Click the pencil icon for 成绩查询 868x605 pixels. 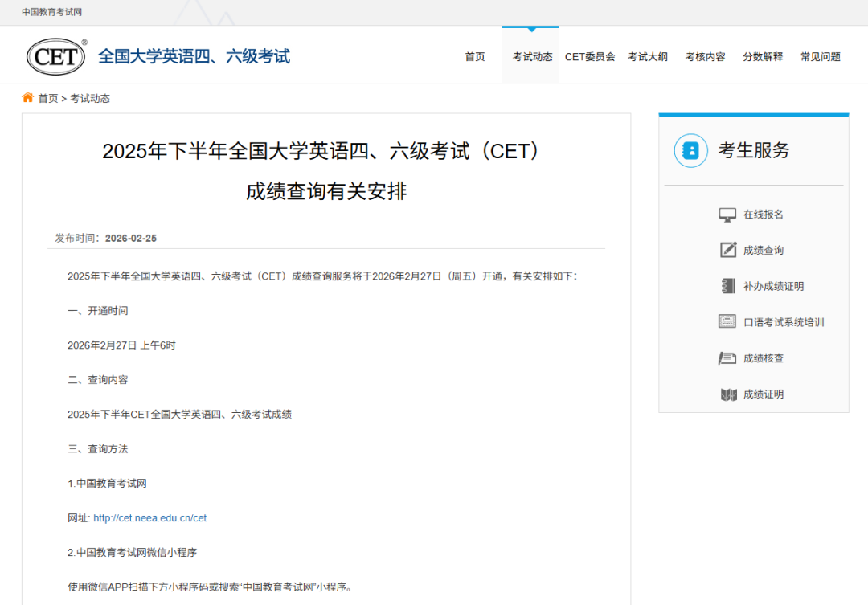pos(727,250)
